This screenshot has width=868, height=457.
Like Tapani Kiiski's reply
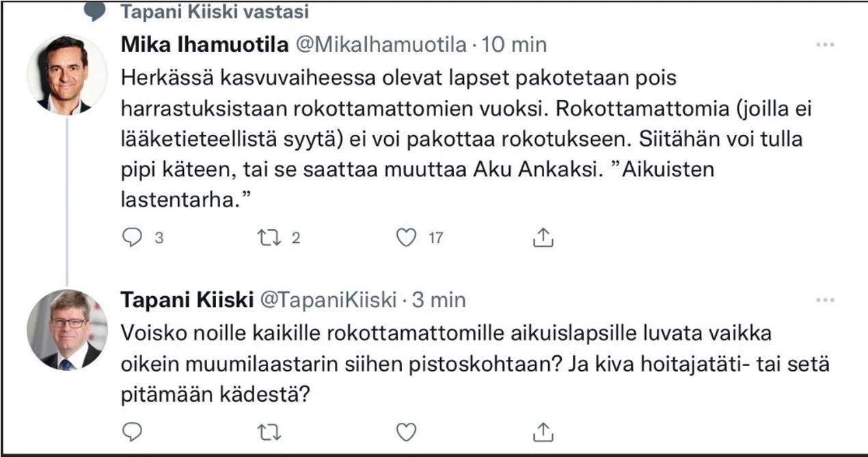[407, 432]
